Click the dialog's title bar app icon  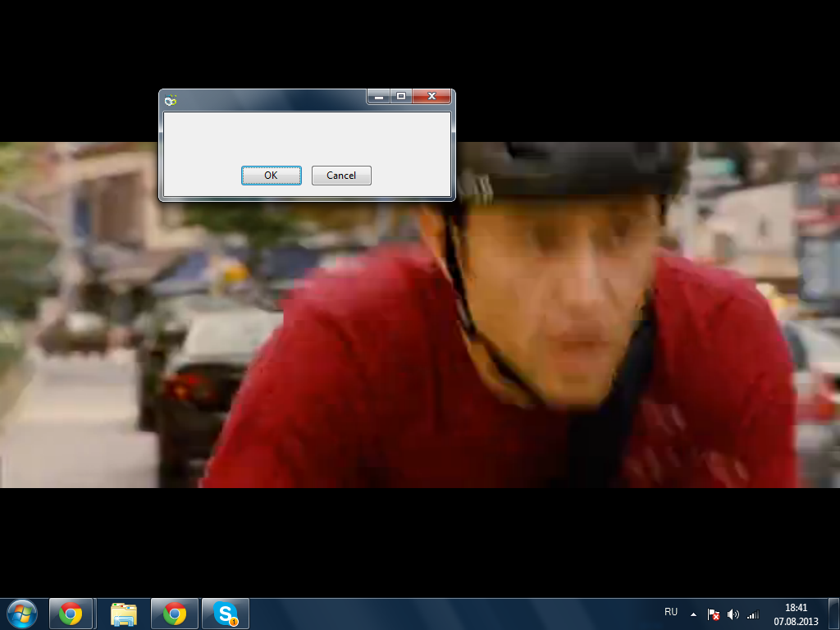tap(171, 99)
